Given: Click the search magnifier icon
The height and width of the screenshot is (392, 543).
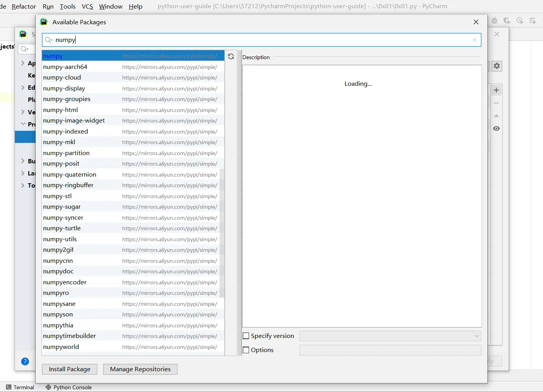Looking at the screenshot, I should (x=49, y=40).
